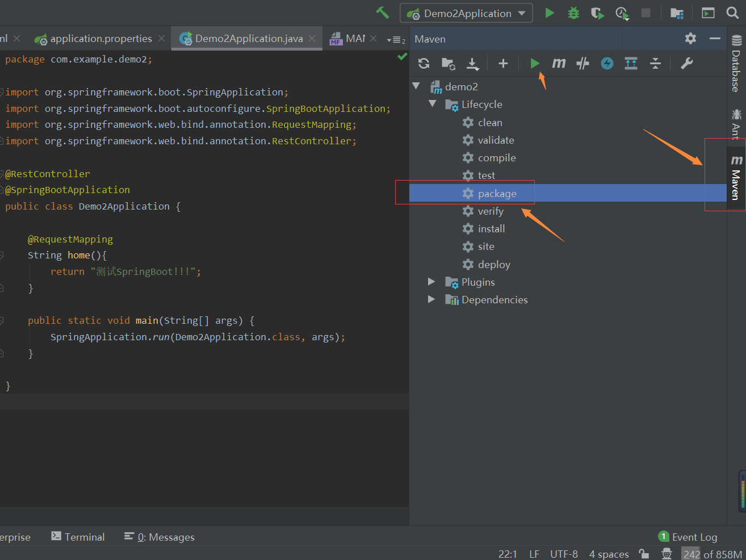Toggle Skip Tests mode lightning icon
The height and width of the screenshot is (560, 746).
[607, 64]
